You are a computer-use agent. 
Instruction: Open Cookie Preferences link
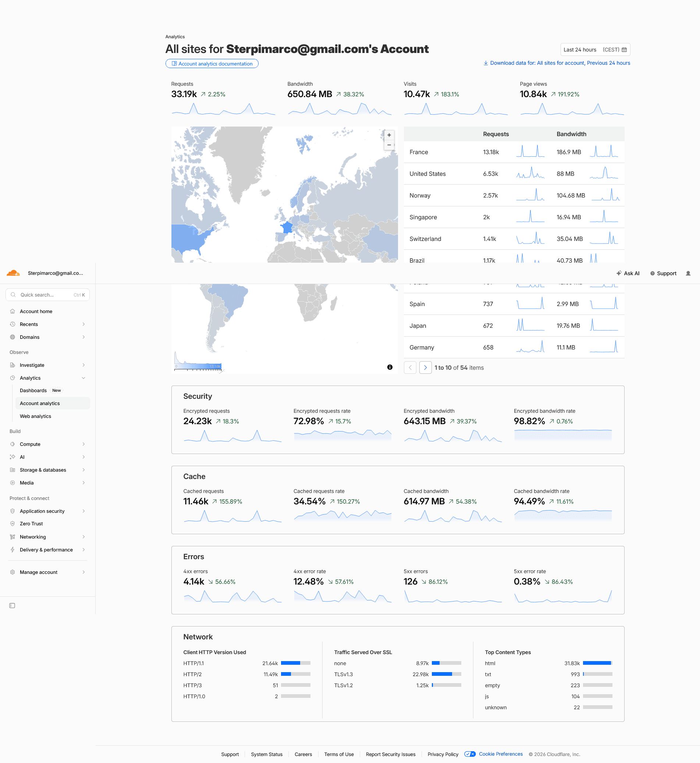click(501, 754)
